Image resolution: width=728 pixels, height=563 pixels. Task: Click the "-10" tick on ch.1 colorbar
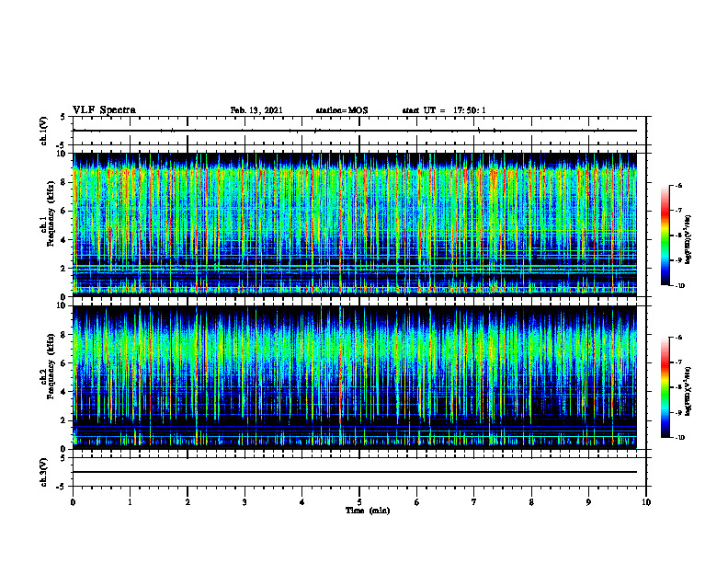(679, 286)
